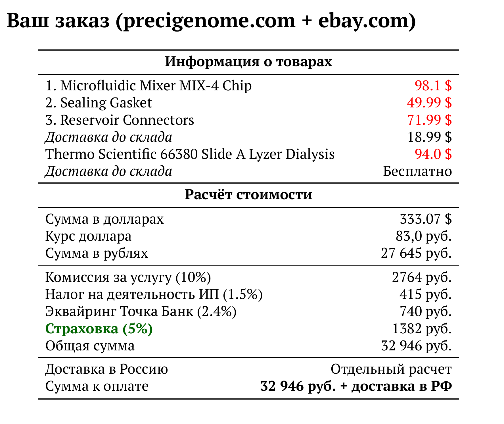504x424 pixels.
Task: Click the 'Microfluidic Mixer MIX-4 Chip' item
Action: [x=149, y=86]
